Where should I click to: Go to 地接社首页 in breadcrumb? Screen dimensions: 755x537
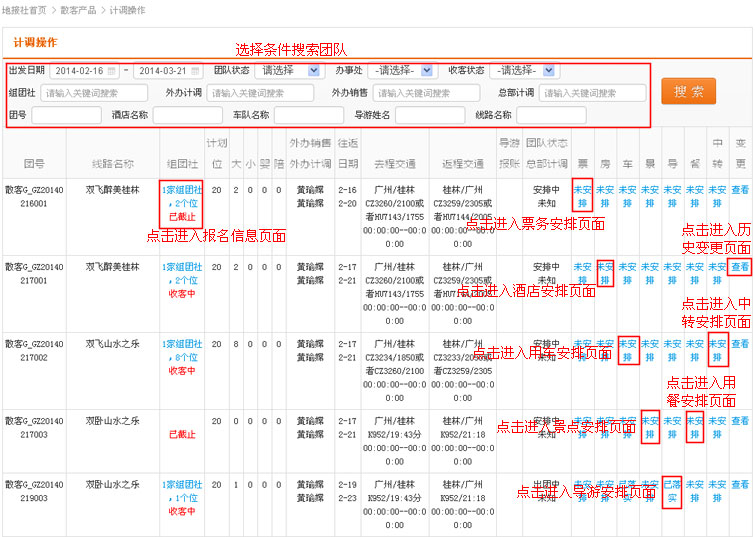tap(23, 9)
